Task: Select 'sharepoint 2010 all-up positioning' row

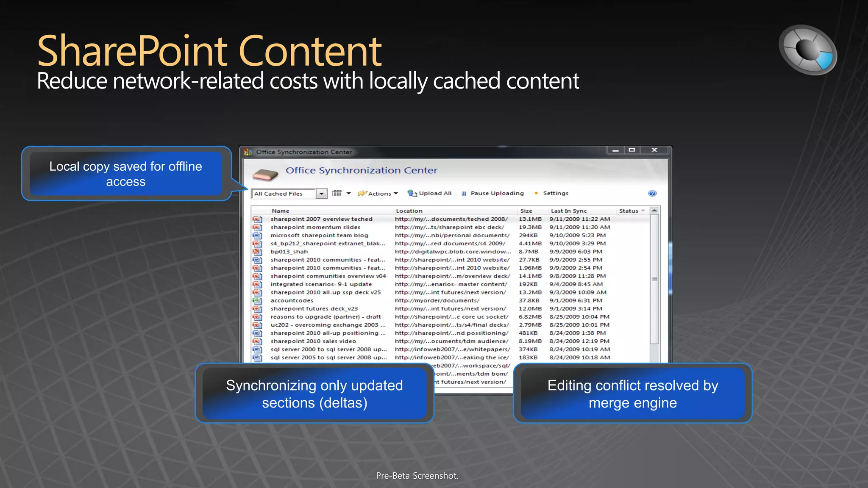Action: (x=450, y=333)
